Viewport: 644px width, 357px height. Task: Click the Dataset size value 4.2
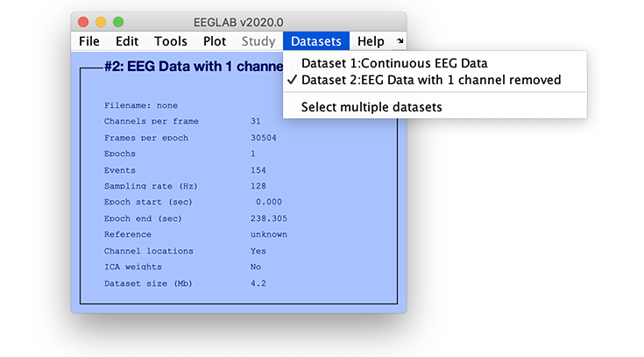point(258,283)
